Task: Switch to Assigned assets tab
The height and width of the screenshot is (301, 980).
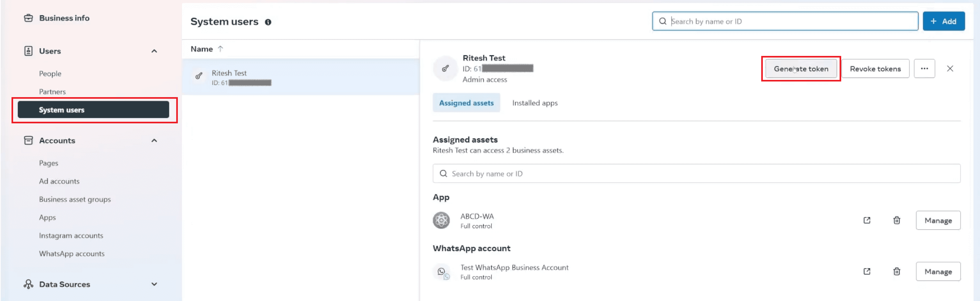Action: (x=466, y=103)
